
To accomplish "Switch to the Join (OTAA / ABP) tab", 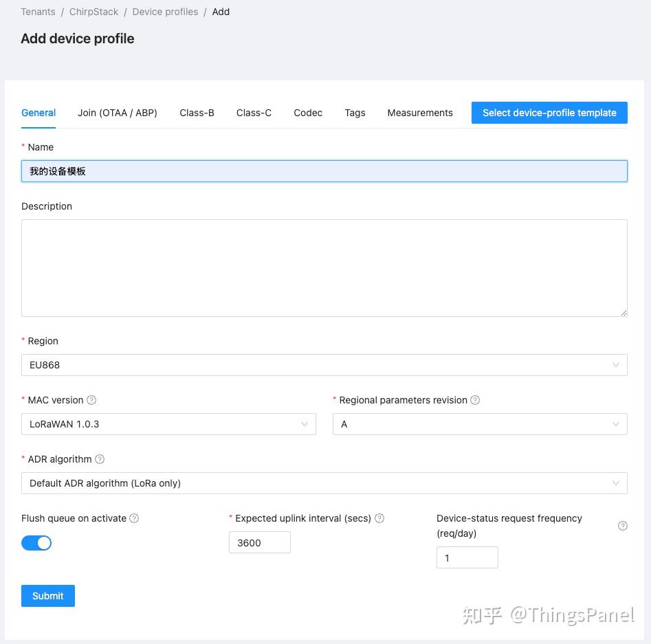I will pos(118,113).
